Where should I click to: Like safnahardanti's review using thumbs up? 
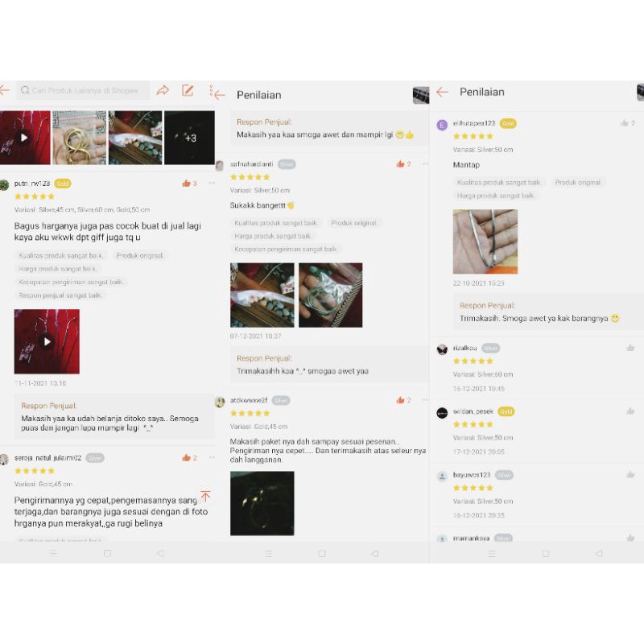400,164
